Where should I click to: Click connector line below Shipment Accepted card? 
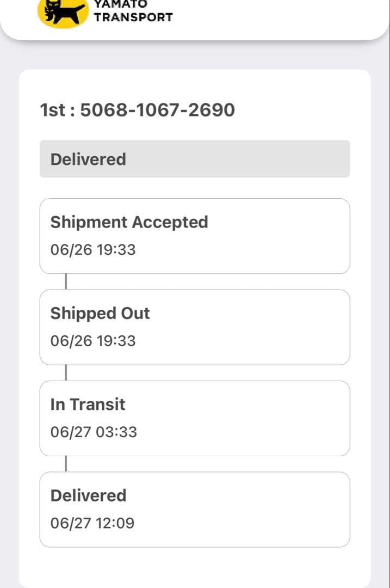point(66,281)
